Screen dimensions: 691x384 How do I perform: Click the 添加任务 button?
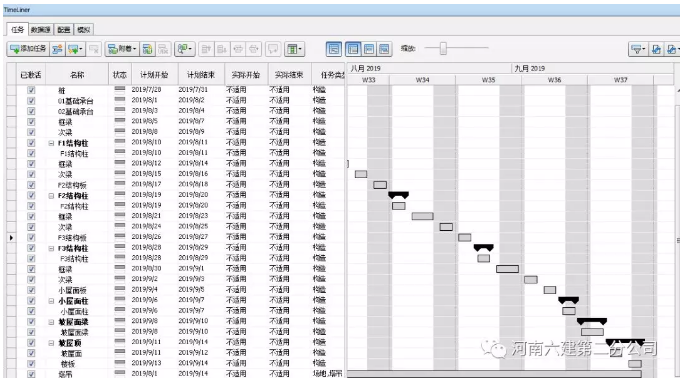28,49
